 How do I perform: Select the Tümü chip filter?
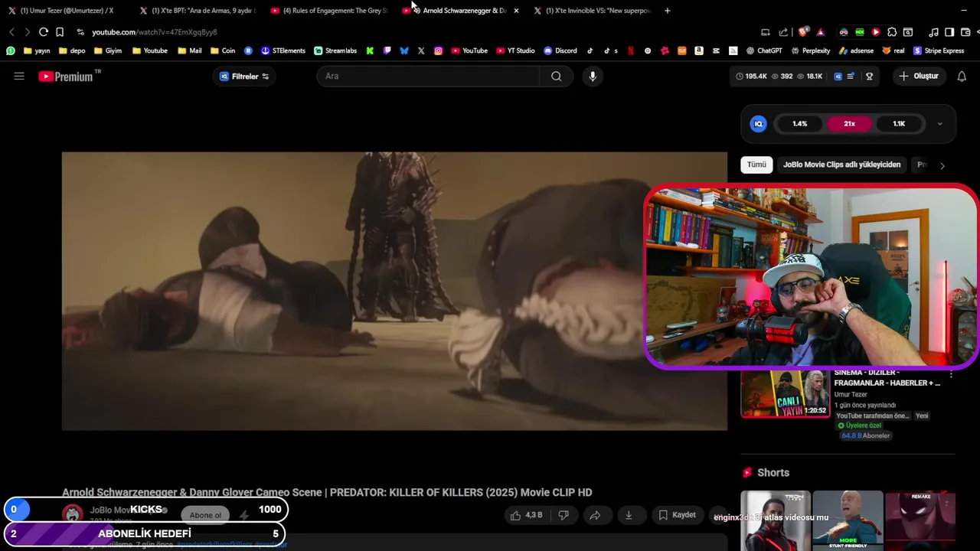[x=756, y=165]
